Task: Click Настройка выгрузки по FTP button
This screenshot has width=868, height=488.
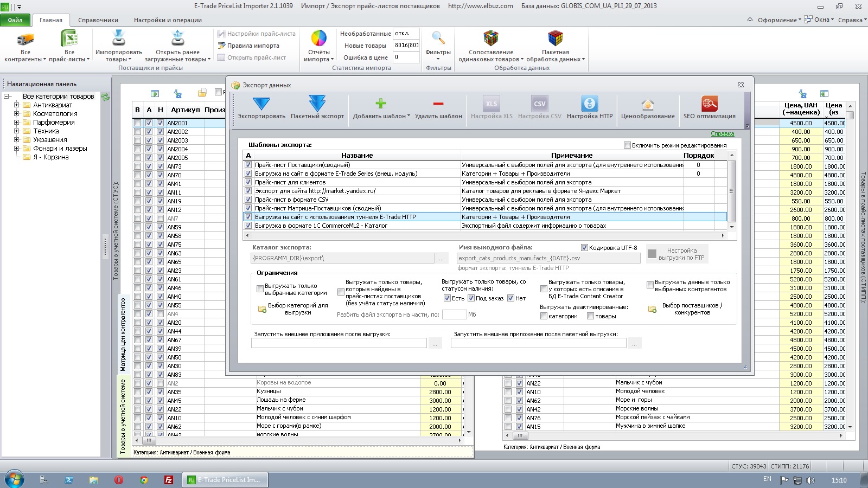Action: point(677,254)
